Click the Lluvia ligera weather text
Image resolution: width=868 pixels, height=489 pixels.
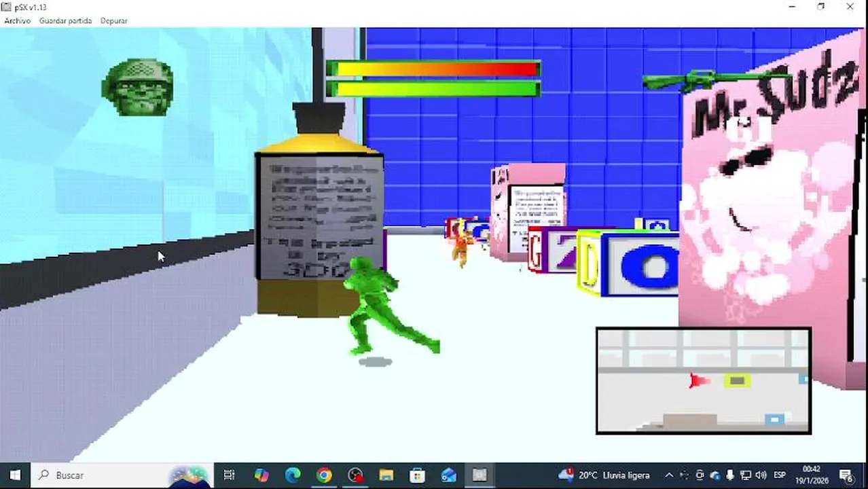625,475
